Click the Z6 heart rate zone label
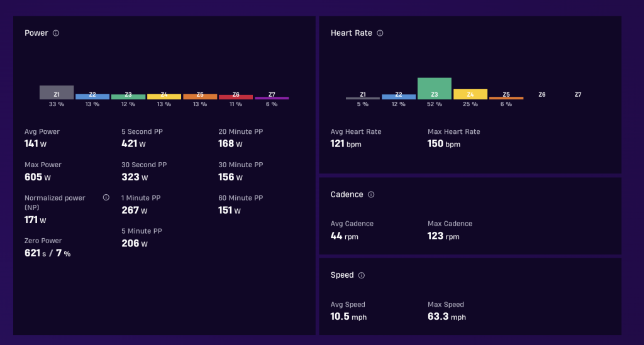The height and width of the screenshot is (345, 644). [542, 95]
